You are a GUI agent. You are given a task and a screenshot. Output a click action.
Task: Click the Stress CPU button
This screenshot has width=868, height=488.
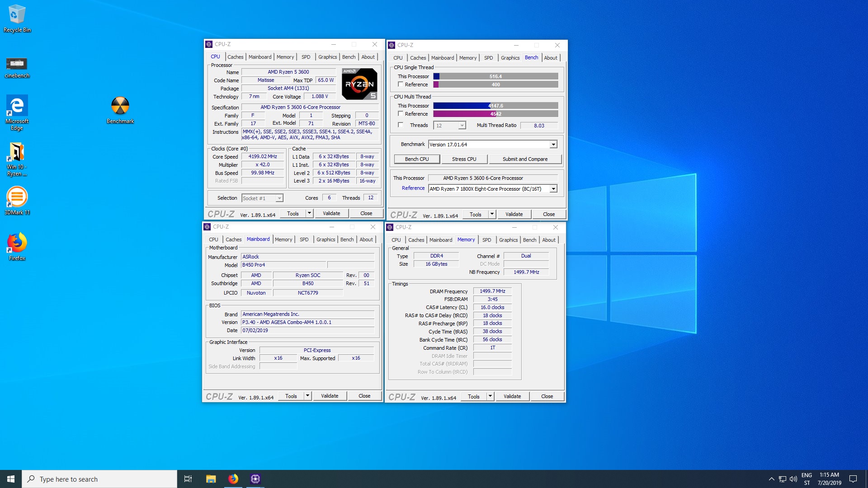464,159
